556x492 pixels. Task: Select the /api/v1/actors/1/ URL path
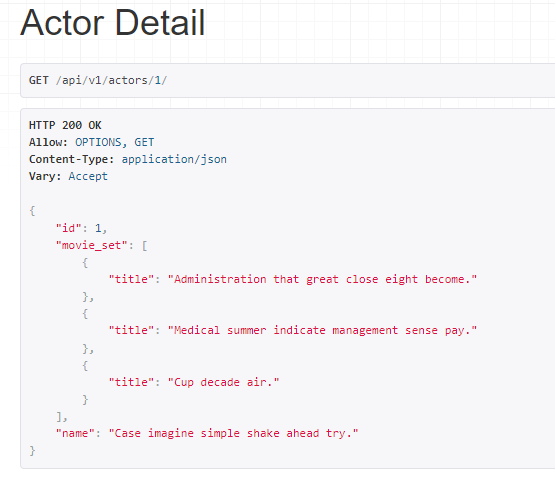(111, 80)
